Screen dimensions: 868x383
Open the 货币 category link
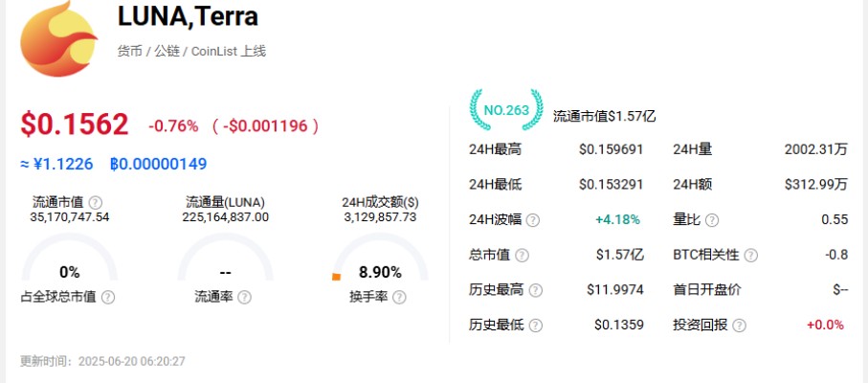pyautogui.click(x=129, y=52)
